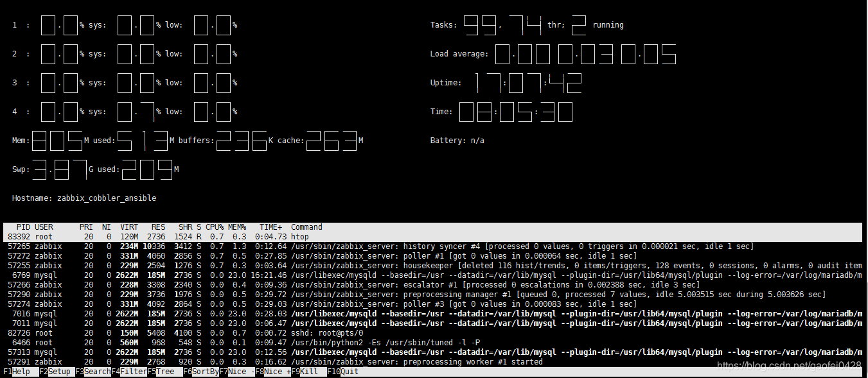The height and width of the screenshot is (378, 868).
Task: Select the htop process row PID 83392
Action: (433, 237)
